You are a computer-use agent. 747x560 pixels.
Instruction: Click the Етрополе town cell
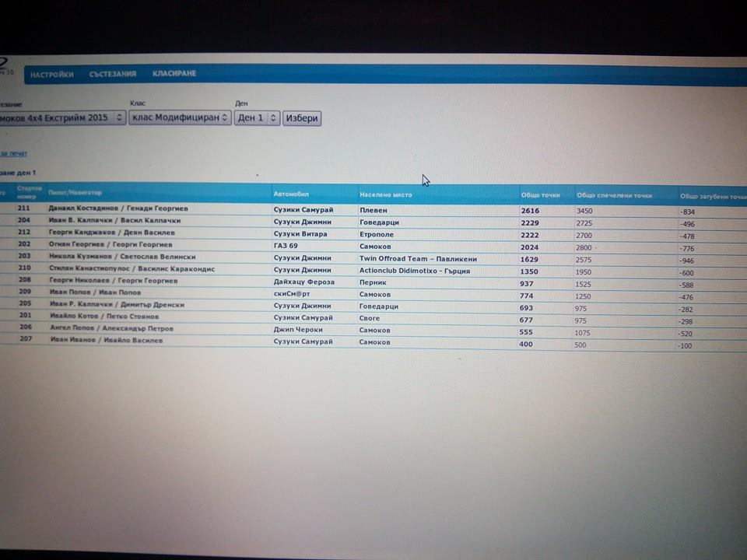pyautogui.click(x=377, y=234)
